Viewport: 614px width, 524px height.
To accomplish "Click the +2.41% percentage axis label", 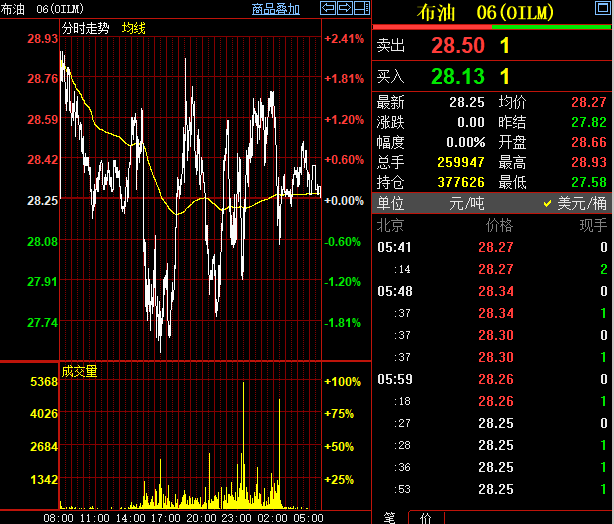I will [344, 39].
